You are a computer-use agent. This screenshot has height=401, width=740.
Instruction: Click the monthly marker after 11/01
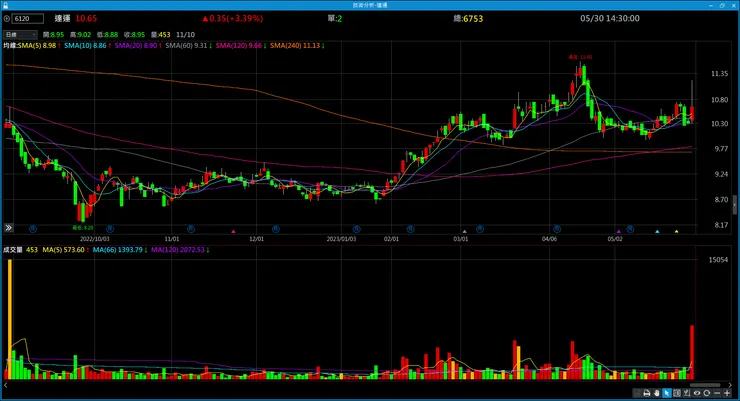click(191, 229)
